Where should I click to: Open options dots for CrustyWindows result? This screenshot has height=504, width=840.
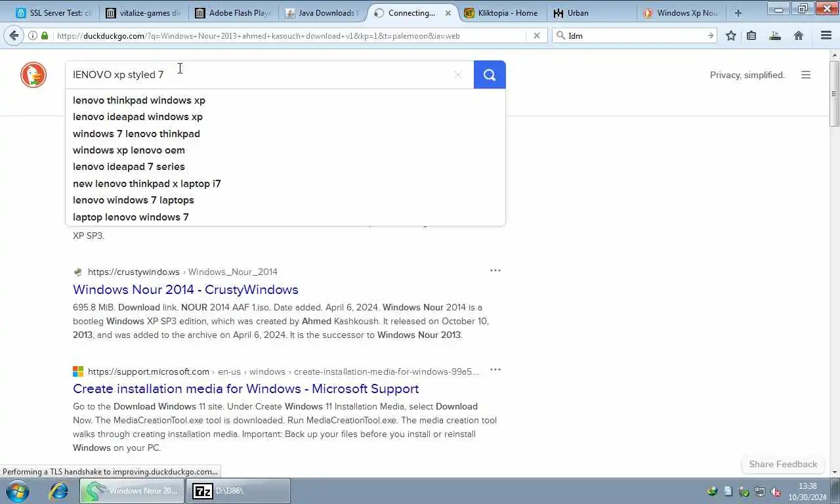pos(495,270)
